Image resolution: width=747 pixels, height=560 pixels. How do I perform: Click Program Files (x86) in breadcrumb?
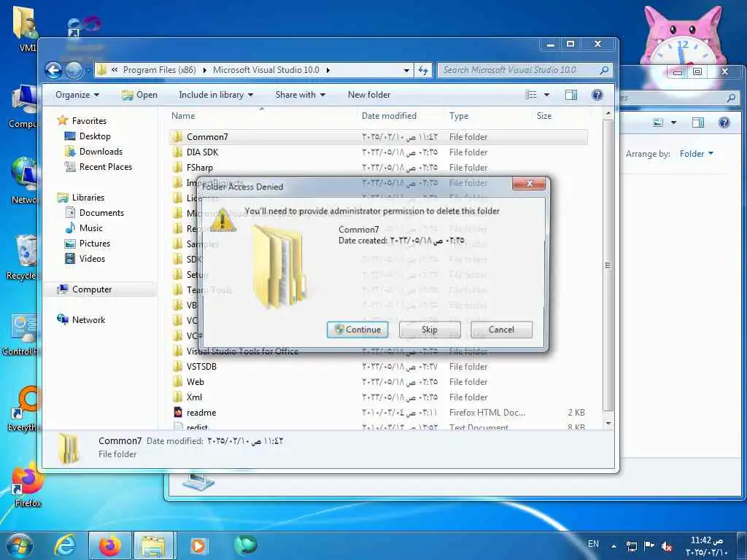point(159,70)
